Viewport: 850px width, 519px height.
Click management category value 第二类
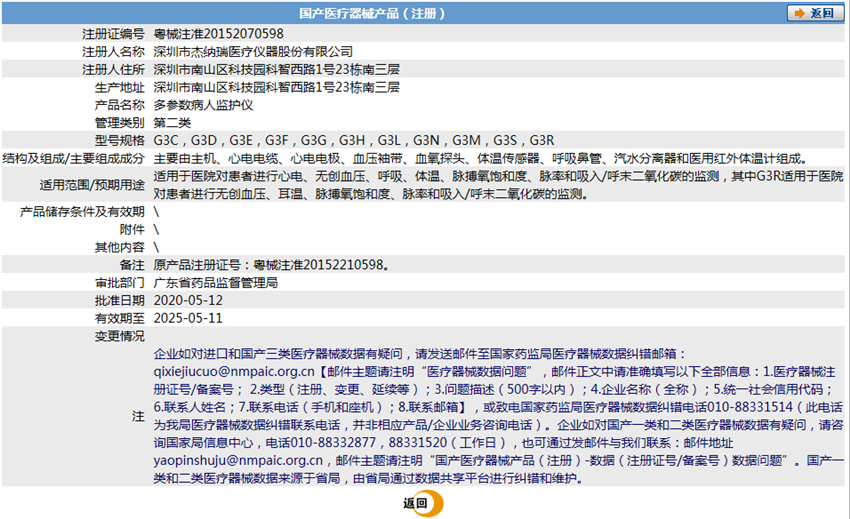[172, 123]
